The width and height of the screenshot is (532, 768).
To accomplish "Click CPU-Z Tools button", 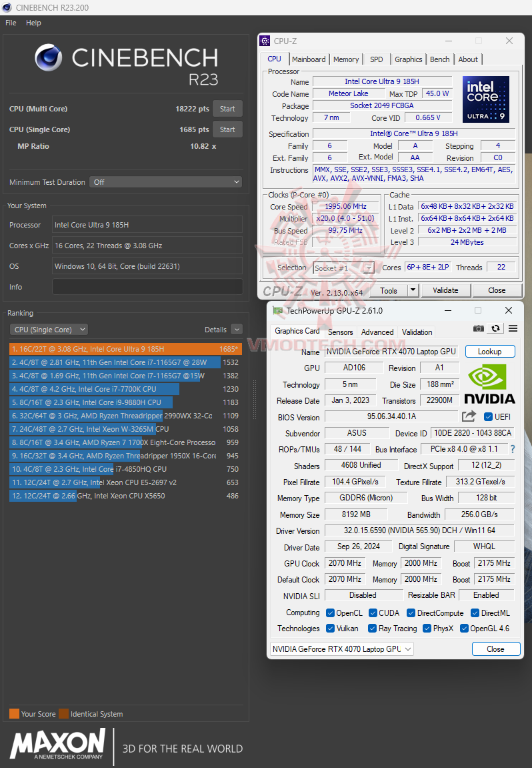I will (x=389, y=290).
